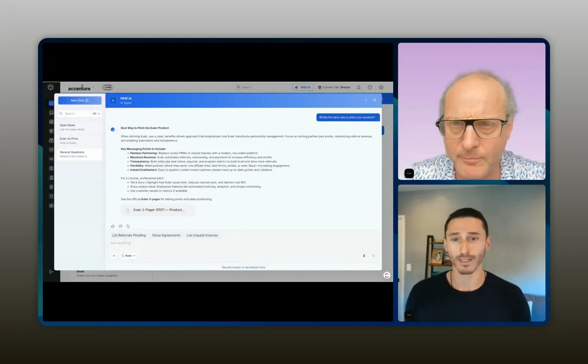This screenshot has height=364, width=588.
Task: Select Show Agreements suggestion
Action: (x=166, y=235)
